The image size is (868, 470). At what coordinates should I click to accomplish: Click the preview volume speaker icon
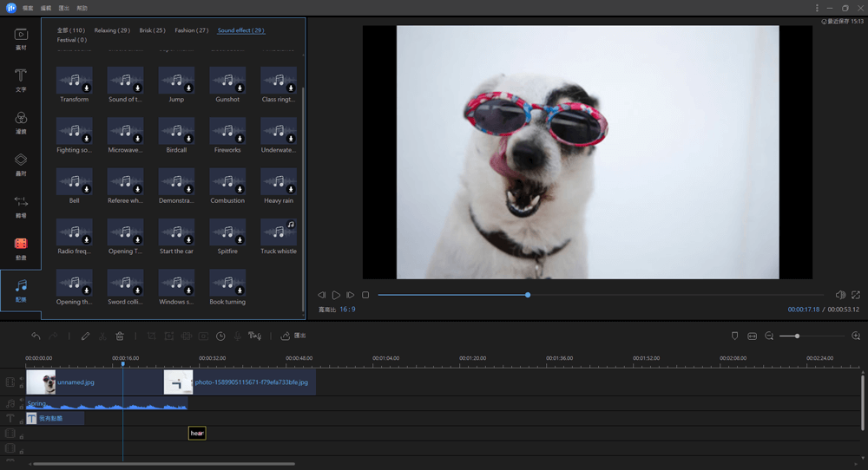(840, 295)
